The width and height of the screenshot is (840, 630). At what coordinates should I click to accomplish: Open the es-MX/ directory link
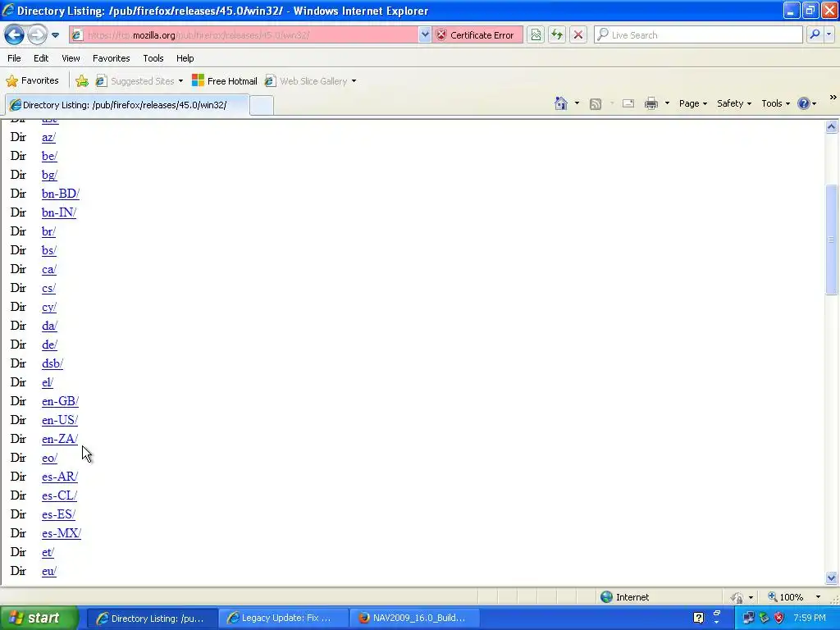[62, 533]
